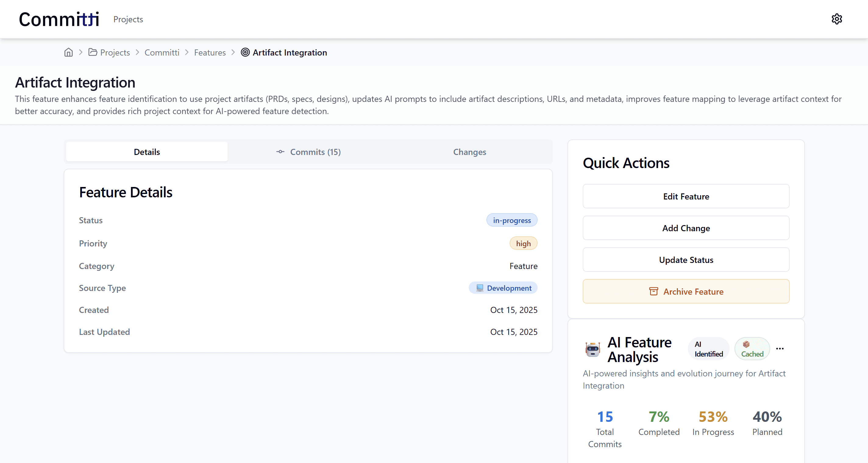Screen dimensions: 868x463
Task: Click the Edit Feature button
Action: [x=686, y=196]
